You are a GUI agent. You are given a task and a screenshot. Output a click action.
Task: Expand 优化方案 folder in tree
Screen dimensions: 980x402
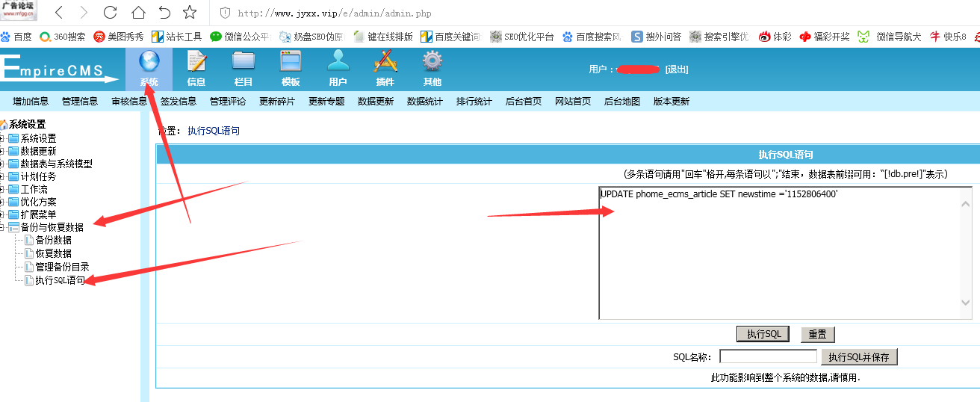(3, 202)
